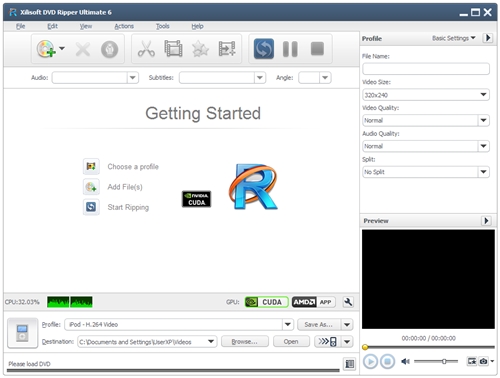Open the video Effects star tool
The width and height of the screenshot is (500, 378).
200,49
